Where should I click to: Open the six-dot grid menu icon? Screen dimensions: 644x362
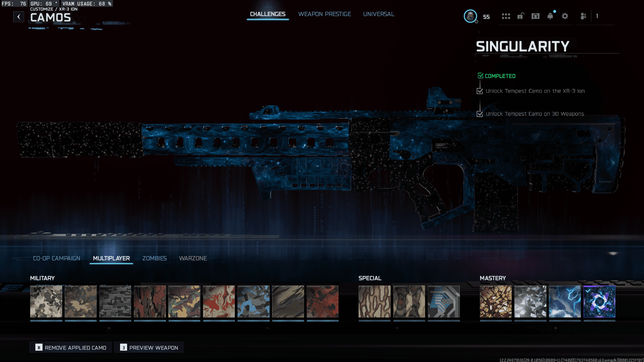click(x=506, y=16)
